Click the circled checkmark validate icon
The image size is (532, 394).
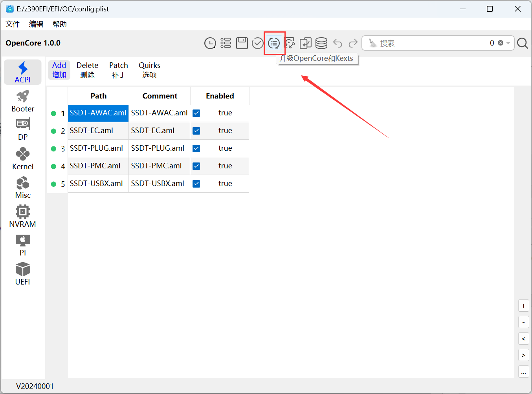pyautogui.click(x=258, y=43)
